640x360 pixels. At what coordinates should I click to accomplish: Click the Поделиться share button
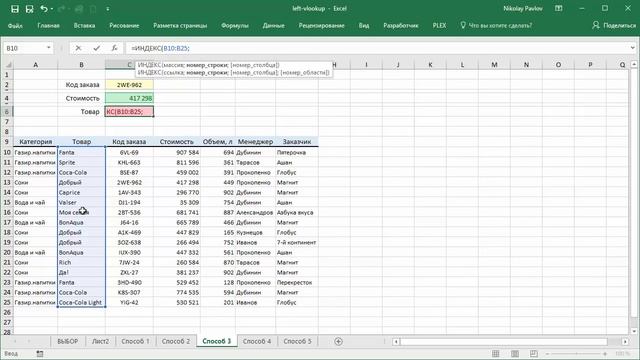tap(614, 25)
